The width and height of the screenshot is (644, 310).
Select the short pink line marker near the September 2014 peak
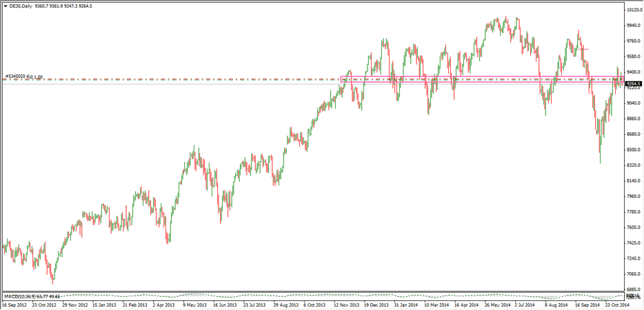pos(585,49)
